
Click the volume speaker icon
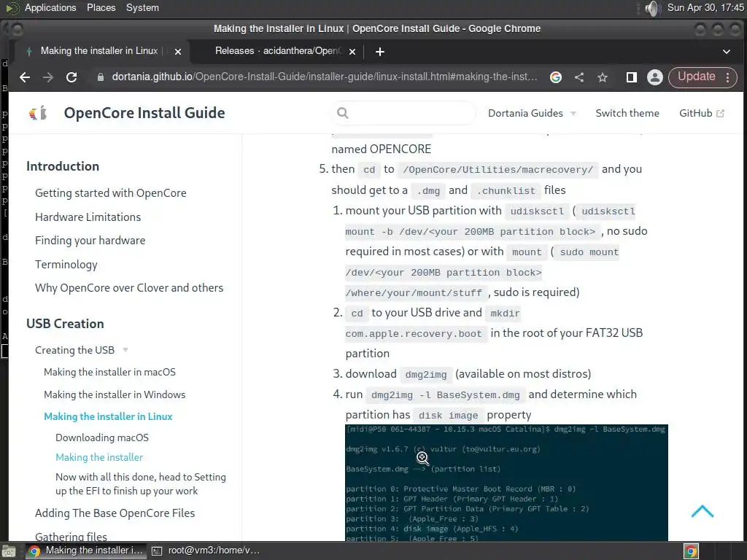pyautogui.click(x=651, y=8)
